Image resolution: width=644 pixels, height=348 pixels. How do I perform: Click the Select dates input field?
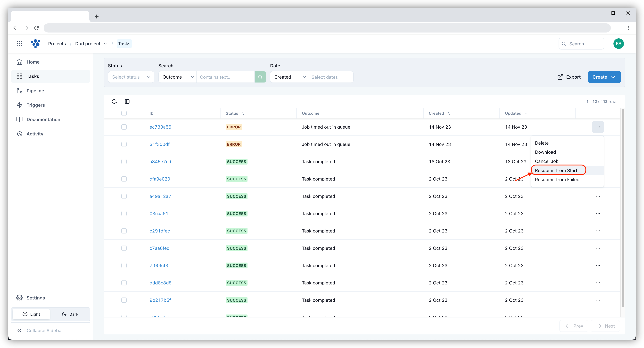pos(330,77)
